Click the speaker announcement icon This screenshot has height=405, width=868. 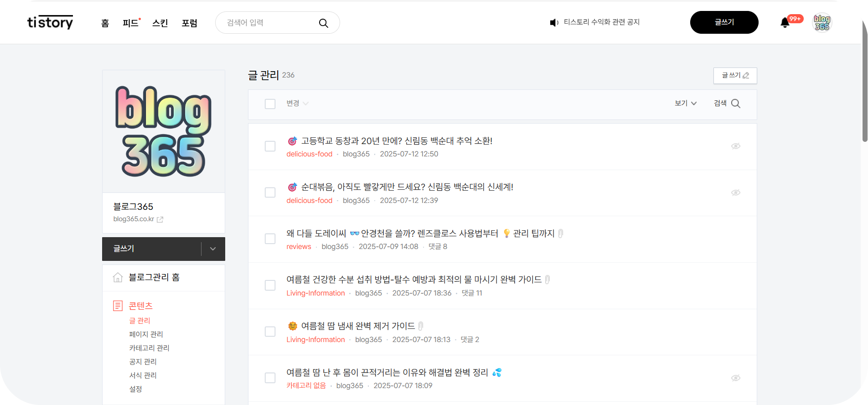554,22
